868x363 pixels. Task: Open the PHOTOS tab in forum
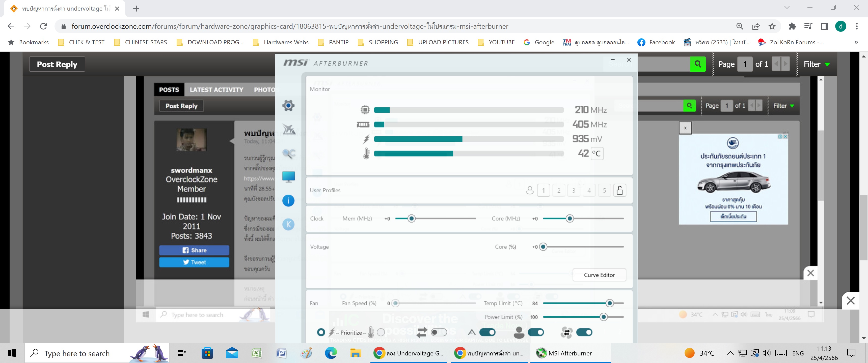[264, 90]
